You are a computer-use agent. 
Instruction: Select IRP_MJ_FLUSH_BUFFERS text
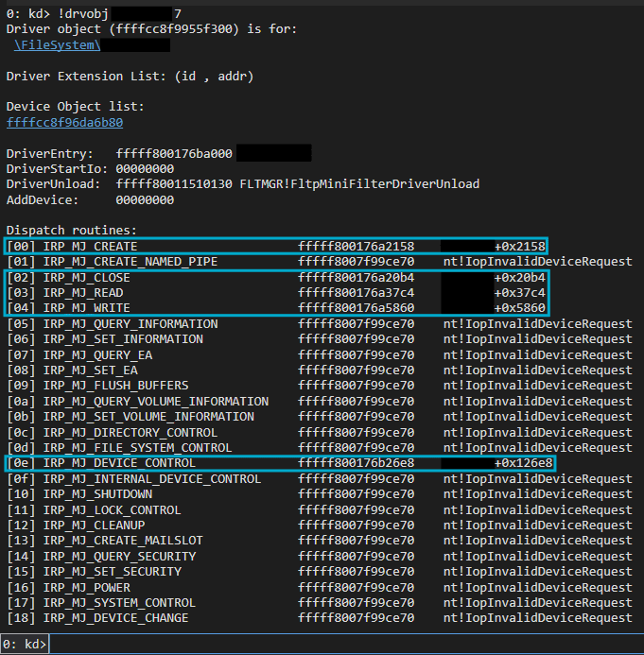[115, 385]
